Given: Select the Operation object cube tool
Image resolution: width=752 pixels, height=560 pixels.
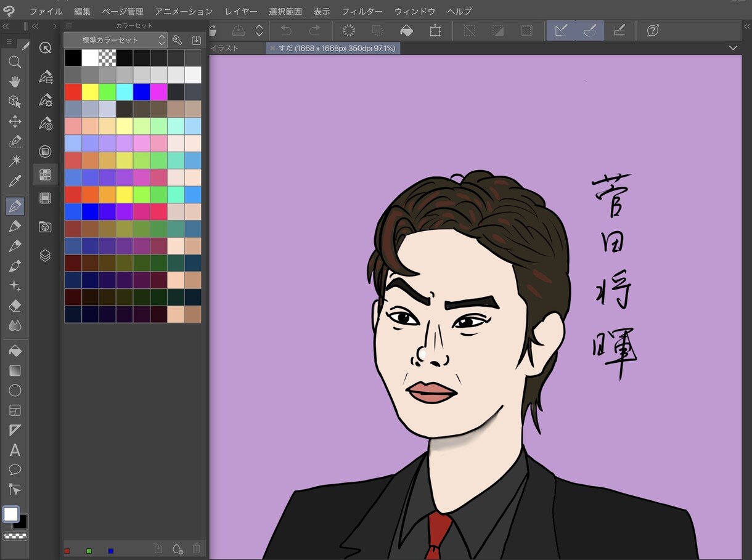Looking at the screenshot, I should 15,102.
